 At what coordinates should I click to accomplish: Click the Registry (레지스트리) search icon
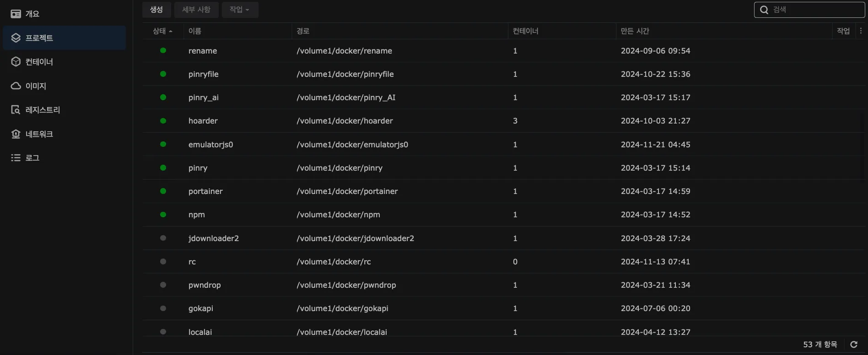pyautogui.click(x=16, y=110)
